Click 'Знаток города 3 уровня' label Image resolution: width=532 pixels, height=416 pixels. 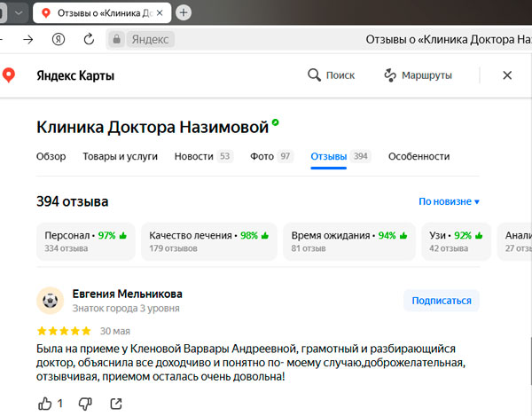click(126, 308)
